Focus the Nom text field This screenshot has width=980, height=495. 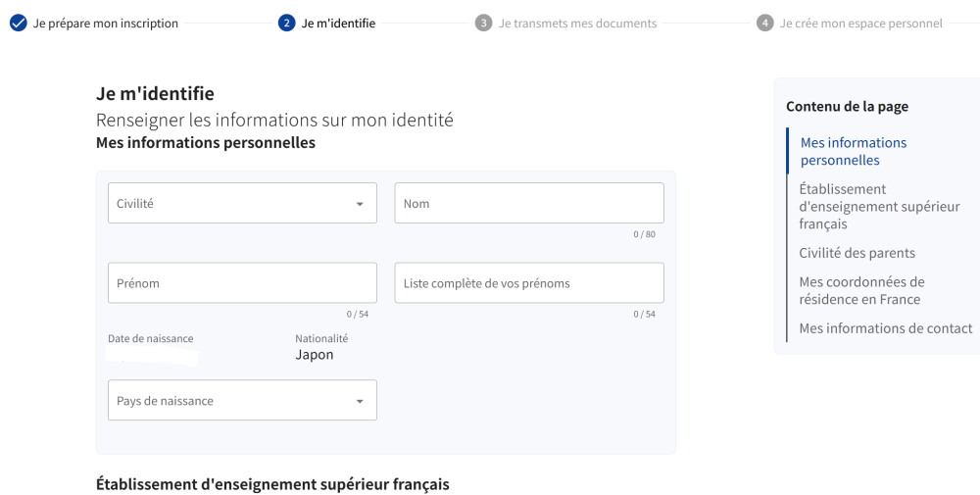(x=529, y=204)
